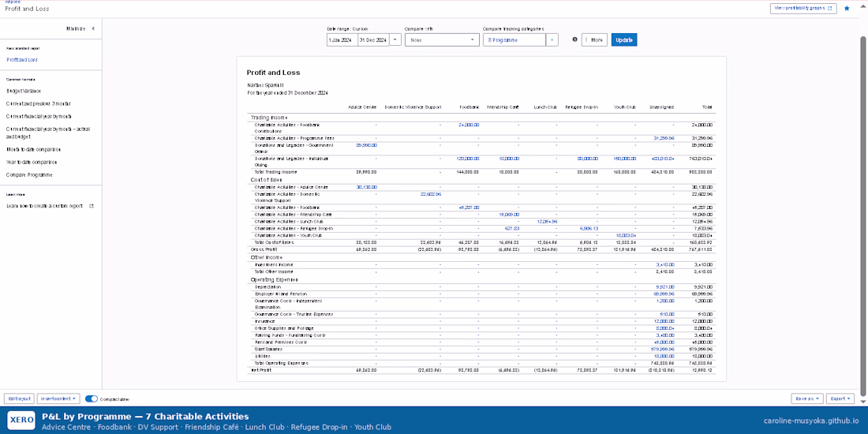Click the info icon beside More
Viewport: 868px width, 434px height.
[574, 39]
